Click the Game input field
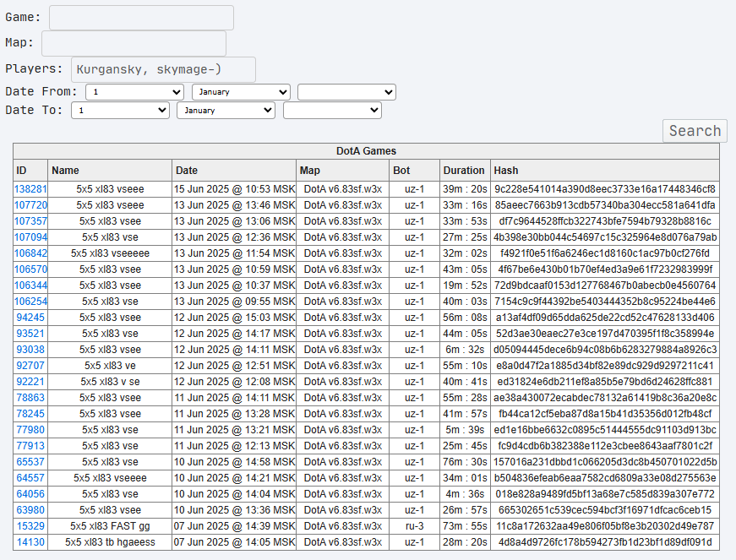The height and width of the screenshot is (560, 736). 141,18
